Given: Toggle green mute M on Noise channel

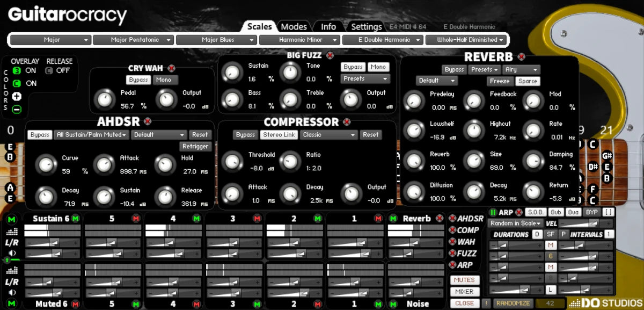Looking at the screenshot, I should (393, 304).
